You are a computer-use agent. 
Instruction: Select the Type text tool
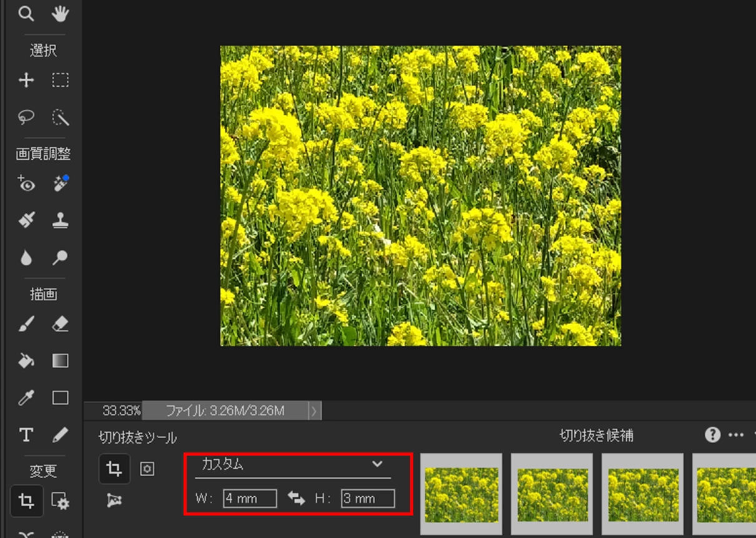click(26, 434)
